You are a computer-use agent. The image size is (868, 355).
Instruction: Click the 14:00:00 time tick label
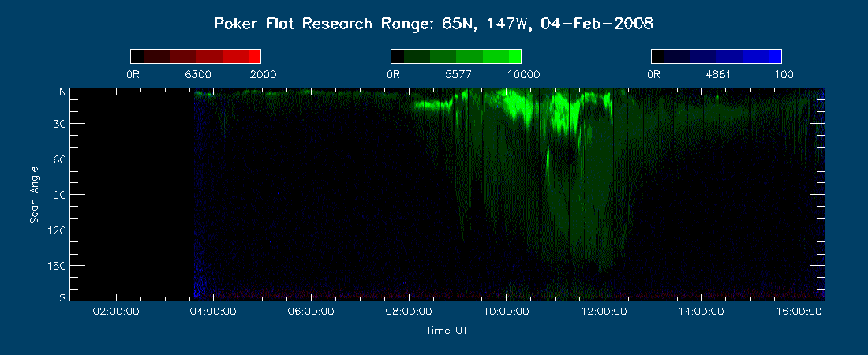click(x=702, y=312)
